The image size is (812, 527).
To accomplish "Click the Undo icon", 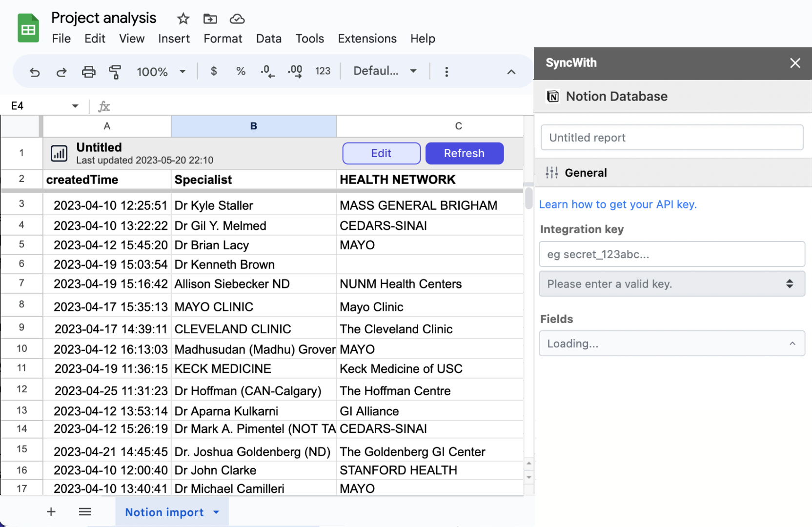I will click(35, 71).
